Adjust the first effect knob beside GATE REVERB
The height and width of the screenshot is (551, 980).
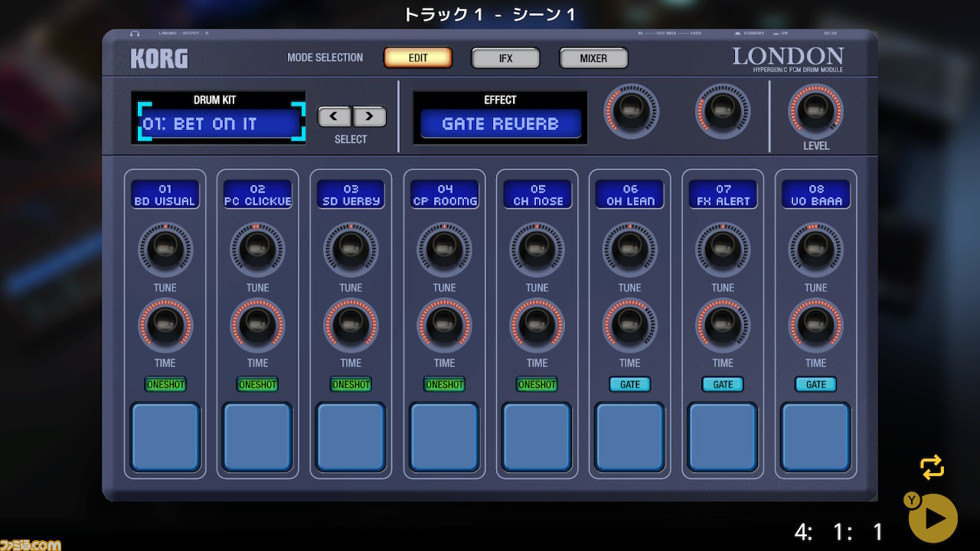click(x=631, y=111)
